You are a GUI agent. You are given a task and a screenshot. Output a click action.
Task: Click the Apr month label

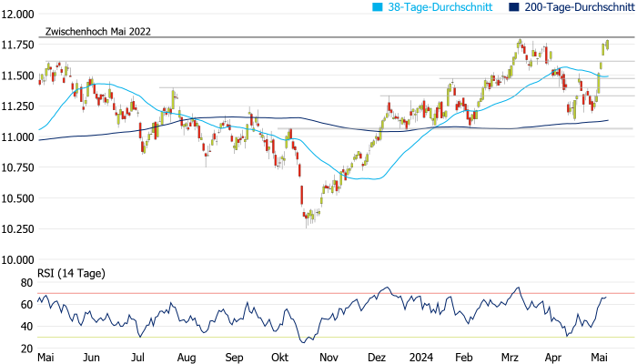[x=553, y=358]
